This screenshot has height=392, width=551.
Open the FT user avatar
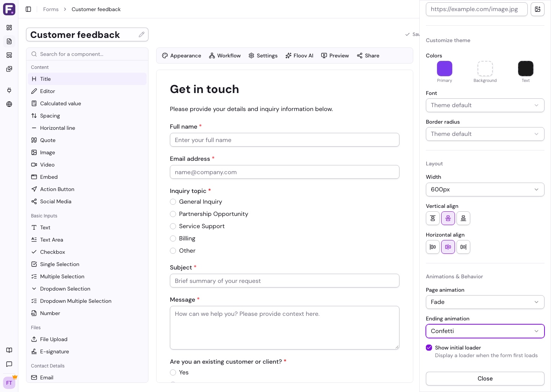point(9,383)
